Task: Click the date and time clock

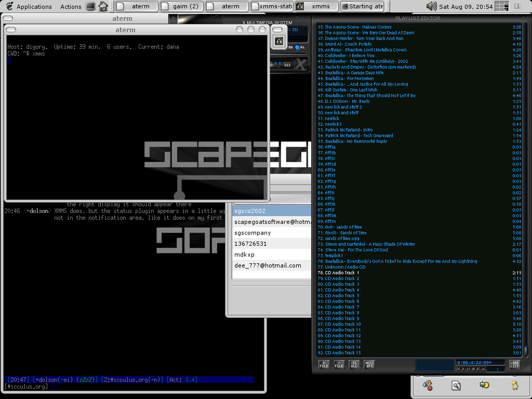Action: (465, 6)
